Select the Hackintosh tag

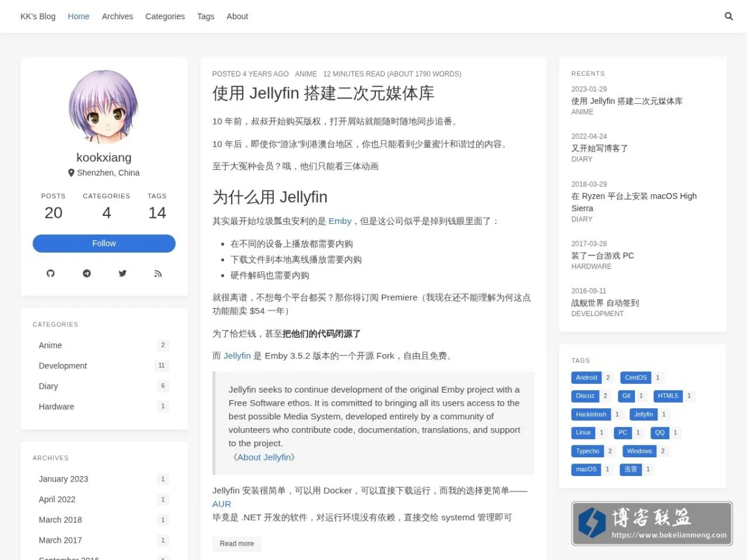click(591, 414)
